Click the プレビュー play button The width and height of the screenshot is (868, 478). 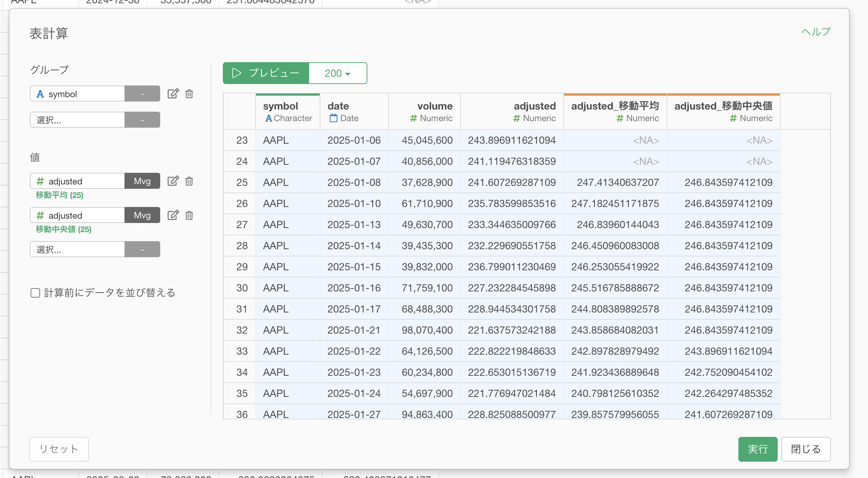(266, 73)
